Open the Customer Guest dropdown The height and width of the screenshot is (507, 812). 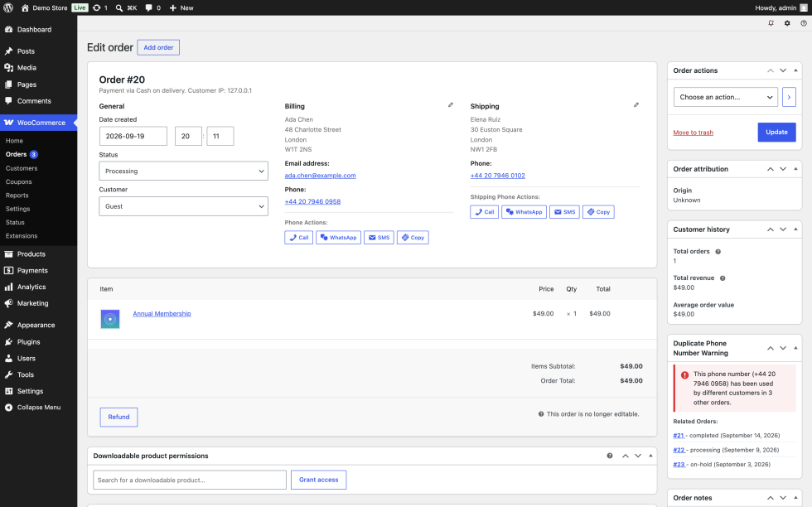click(x=183, y=206)
